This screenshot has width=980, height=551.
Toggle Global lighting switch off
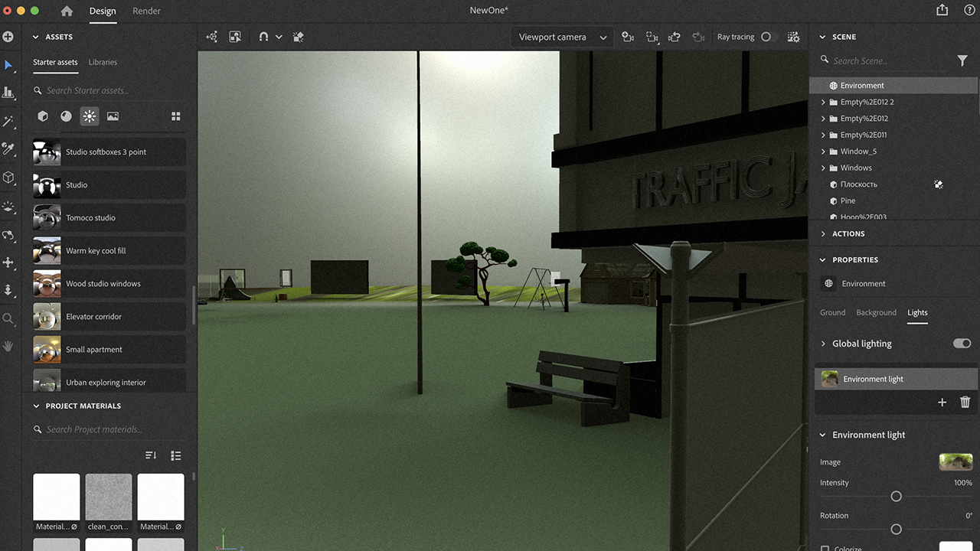pos(962,344)
